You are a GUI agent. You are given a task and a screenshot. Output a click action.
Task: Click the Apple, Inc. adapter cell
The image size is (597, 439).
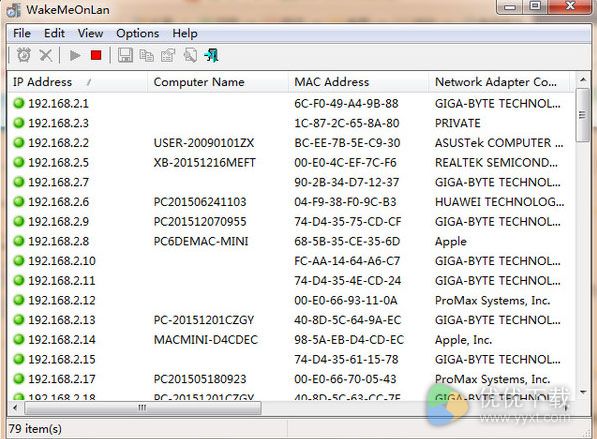point(463,340)
